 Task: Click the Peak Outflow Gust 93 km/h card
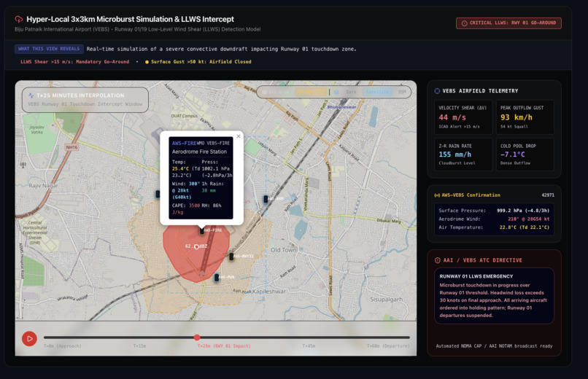click(x=525, y=117)
